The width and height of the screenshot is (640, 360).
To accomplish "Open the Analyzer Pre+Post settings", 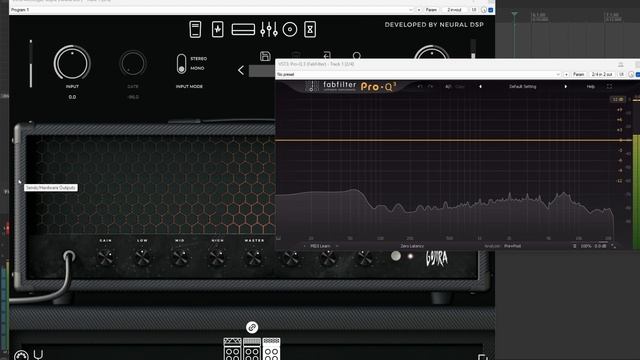I will point(513,246).
